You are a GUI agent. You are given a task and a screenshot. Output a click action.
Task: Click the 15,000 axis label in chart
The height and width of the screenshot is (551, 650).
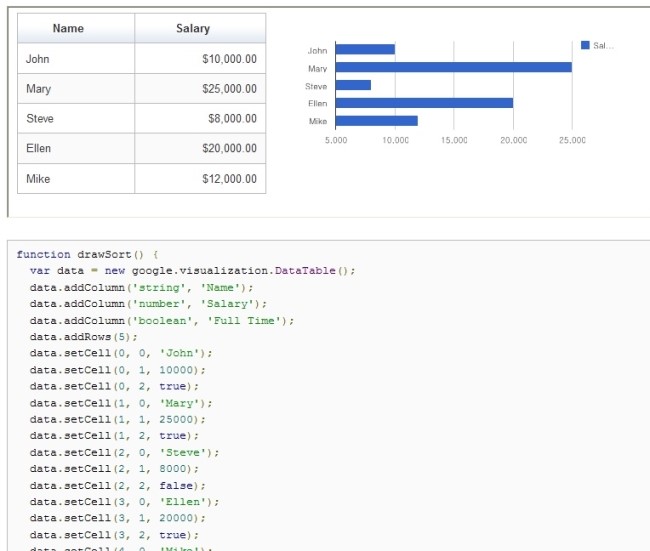click(x=454, y=141)
